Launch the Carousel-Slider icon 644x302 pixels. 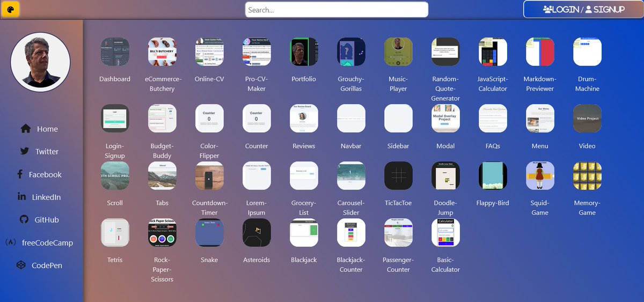[351, 175]
